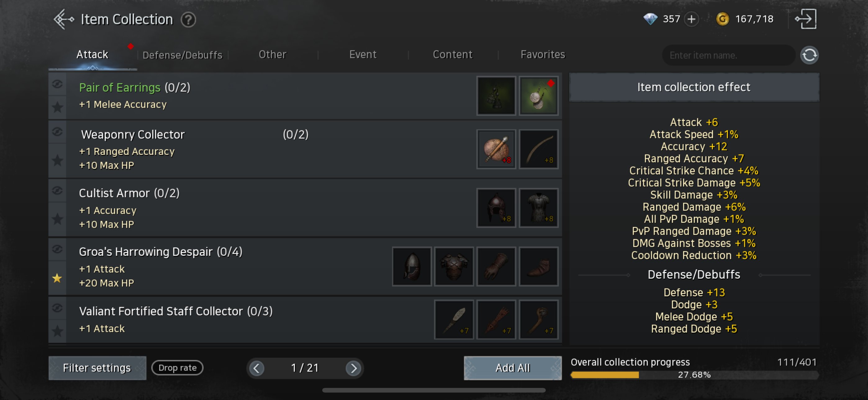
Task: Go to next collection page arrow
Action: coord(353,368)
